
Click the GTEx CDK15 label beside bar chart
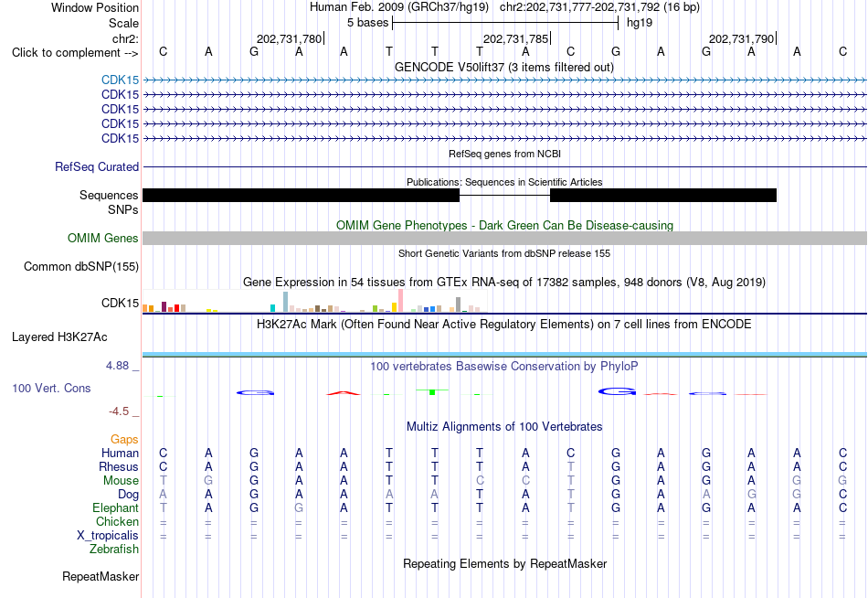pos(120,304)
